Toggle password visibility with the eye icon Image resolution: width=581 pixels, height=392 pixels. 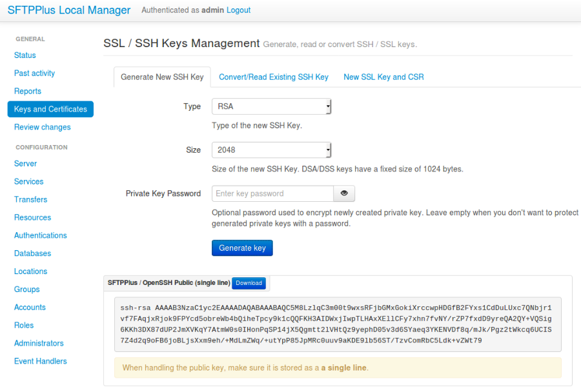(x=344, y=193)
